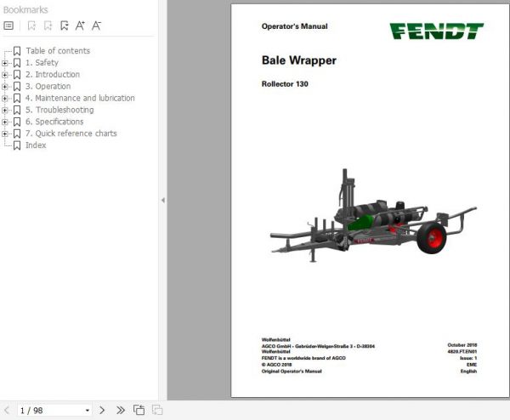Open the 1. Safety bookmark
The height and width of the screenshot is (420, 510).
pos(42,62)
